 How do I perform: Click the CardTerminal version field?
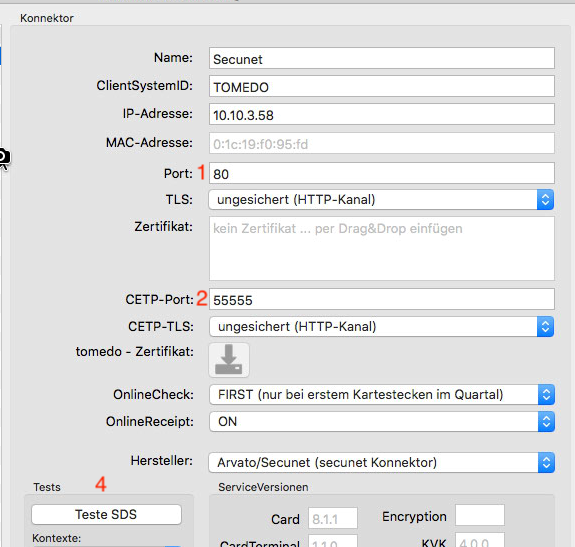(333, 541)
